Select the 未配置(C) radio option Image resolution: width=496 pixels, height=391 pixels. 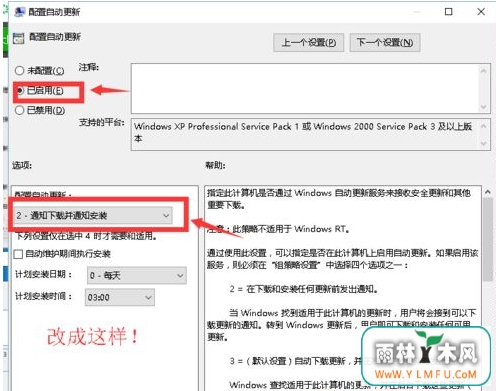[x=19, y=71]
